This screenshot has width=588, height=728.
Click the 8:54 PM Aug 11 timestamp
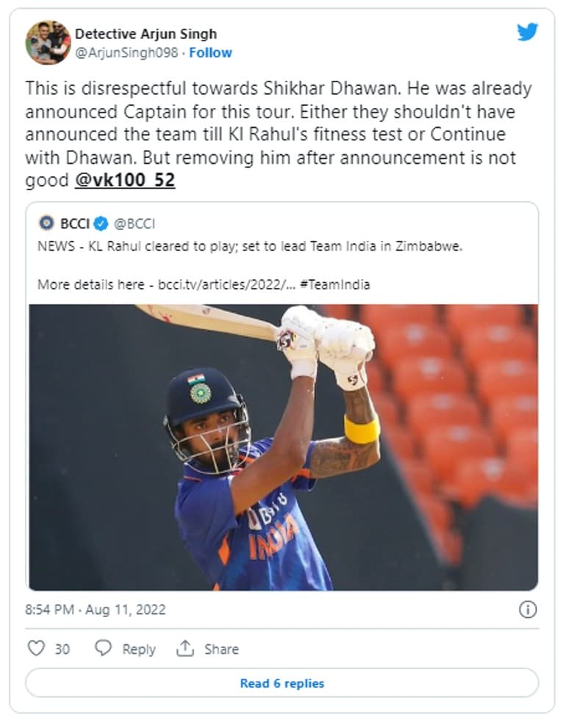(96, 610)
